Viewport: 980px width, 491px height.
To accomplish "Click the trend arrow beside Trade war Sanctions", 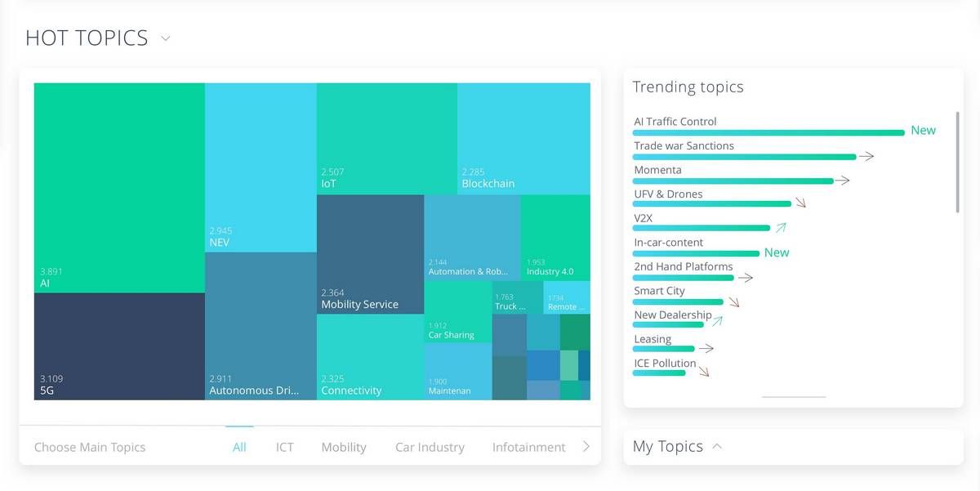I will pos(866,155).
